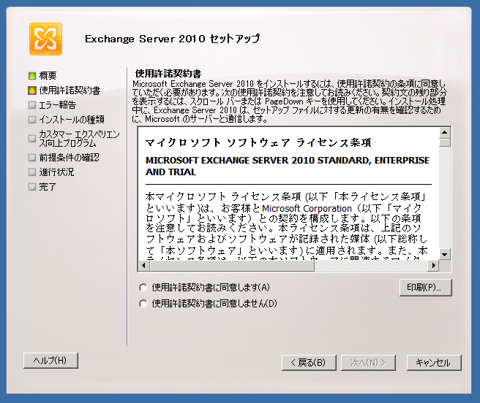Click the 概要 step label
Screen dimensions: 480x403
coord(48,76)
